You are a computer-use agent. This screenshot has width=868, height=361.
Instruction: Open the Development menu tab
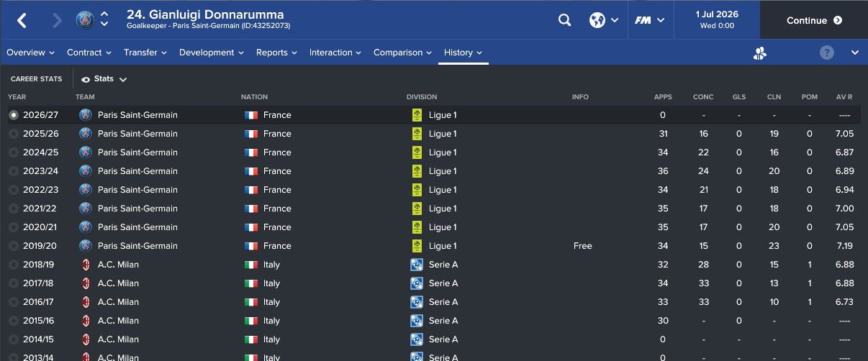[212, 52]
